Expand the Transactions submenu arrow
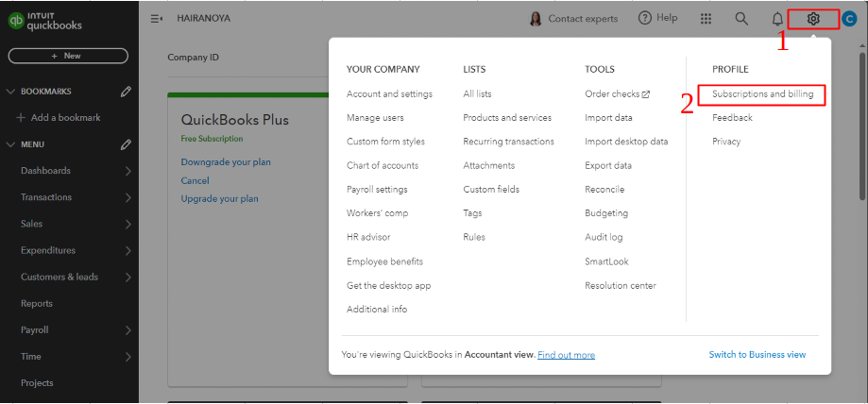 (128, 197)
